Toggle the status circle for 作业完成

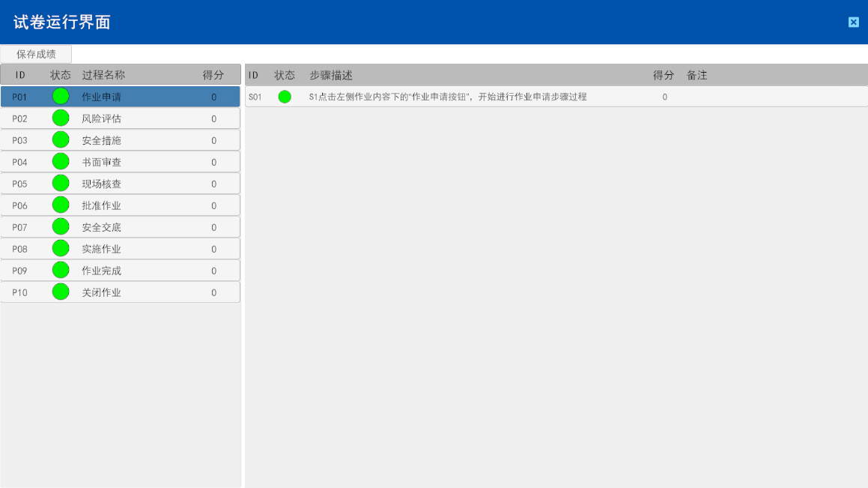click(60, 270)
